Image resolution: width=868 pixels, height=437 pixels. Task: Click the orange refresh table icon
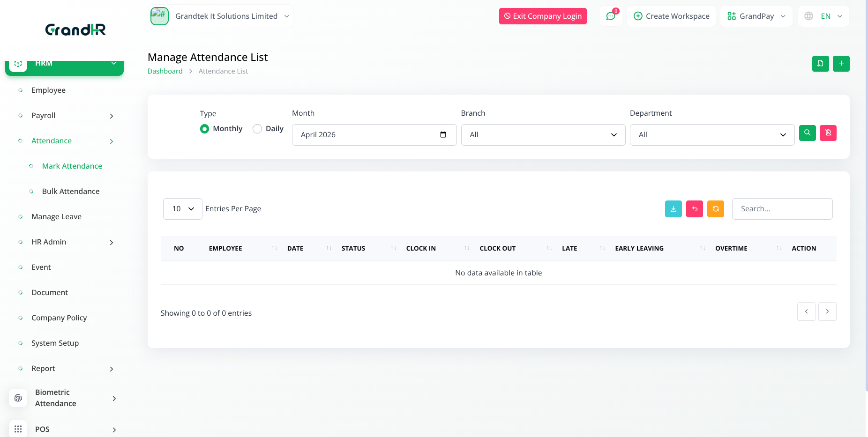pos(716,209)
